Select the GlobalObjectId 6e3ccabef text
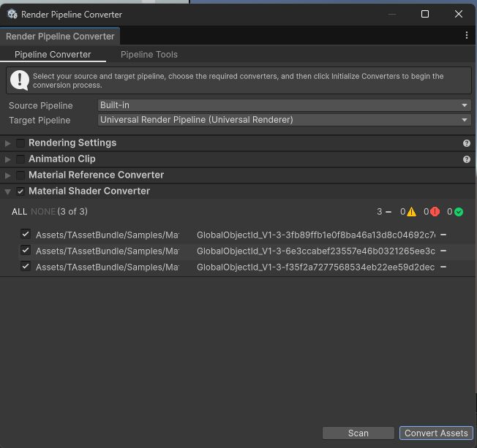 316,251
